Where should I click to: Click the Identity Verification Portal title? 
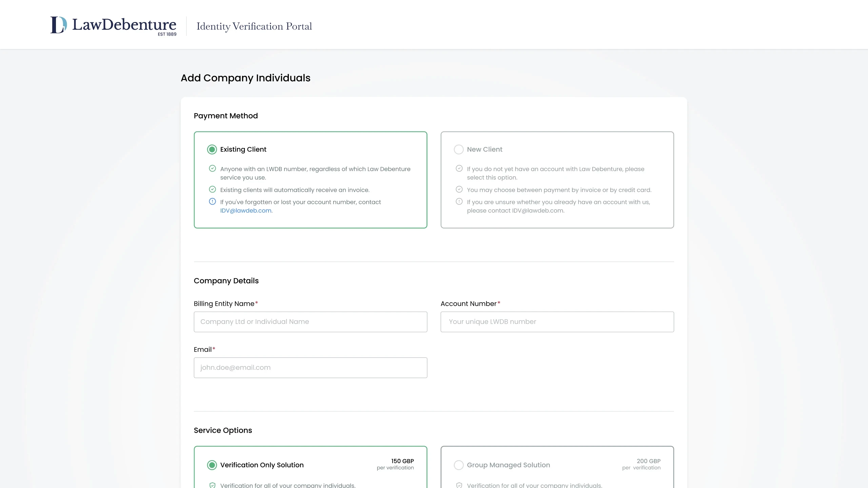coord(254,26)
